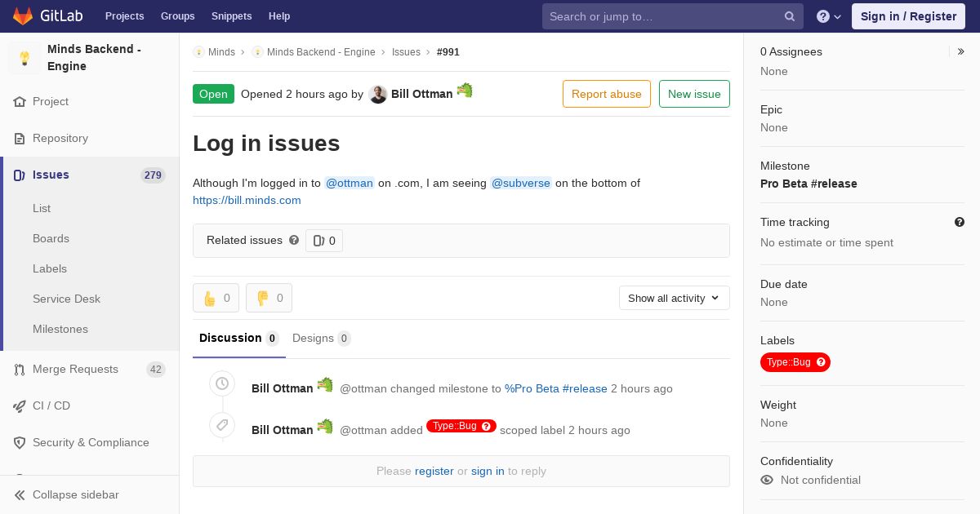The width and height of the screenshot is (980, 514).
Task: Click the label added tag icon
Action: pos(222,425)
